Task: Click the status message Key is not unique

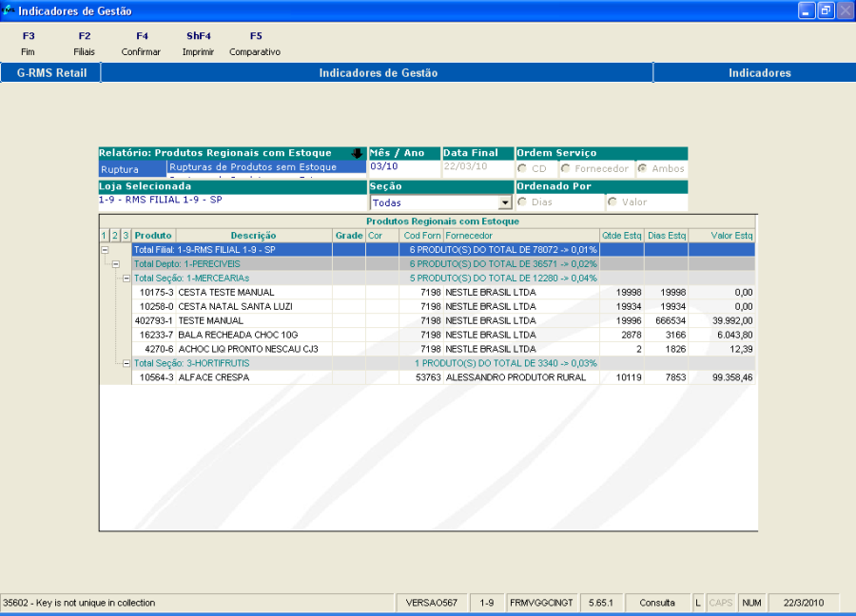Action: pos(79,603)
